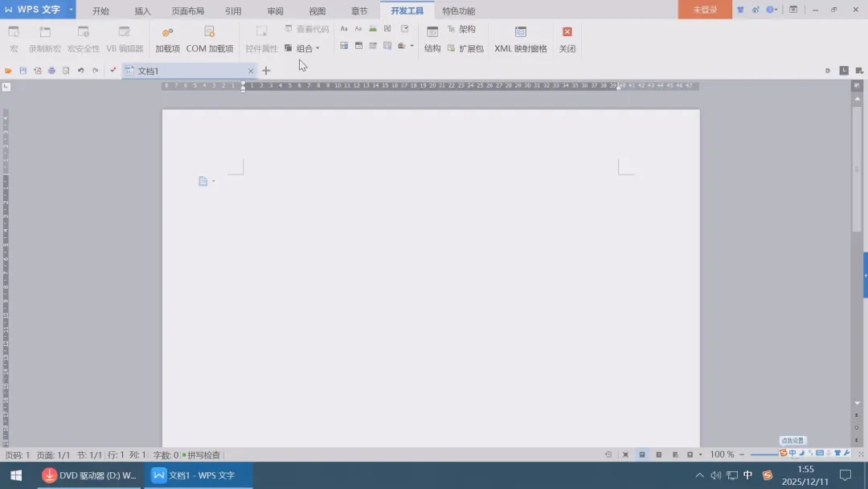This screenshot has height=489, width=868.
Task: Expand the view options dropdown in status bar
Action: 700,454
